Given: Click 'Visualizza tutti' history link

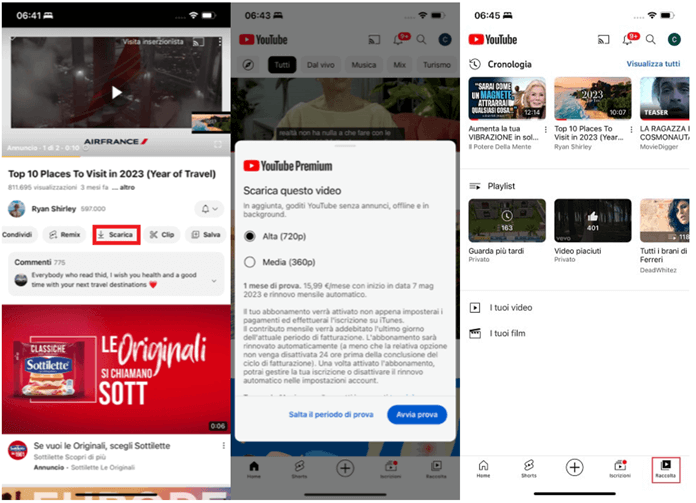Looking at the screenshot, I should [653, 64].
